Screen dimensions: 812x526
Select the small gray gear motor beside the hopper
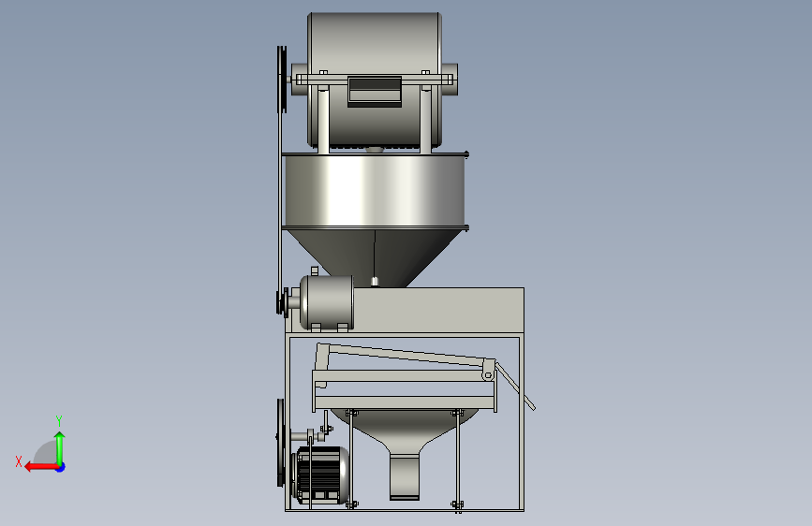[x=326, y=303]
